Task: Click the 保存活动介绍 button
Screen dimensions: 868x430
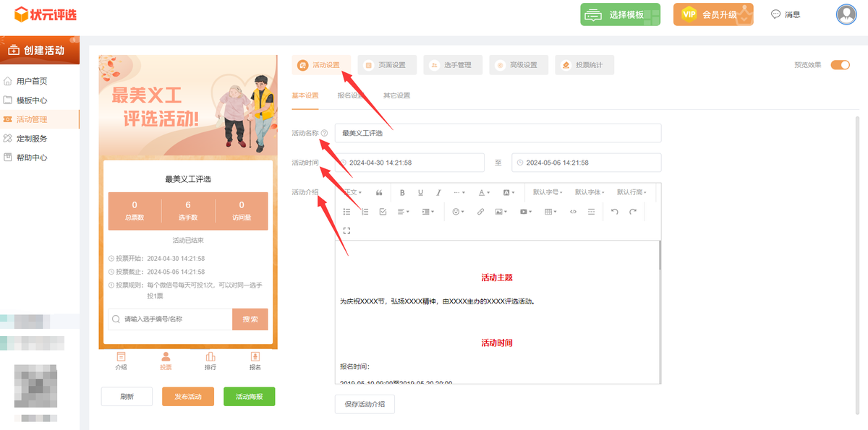Action: pos(365,404)
